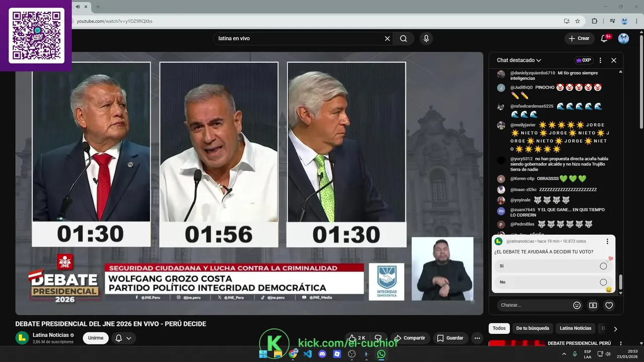The width and height of the screenshot is (644, 362).
Task: Open OBS Studio from taskbar
Action: 352,354
